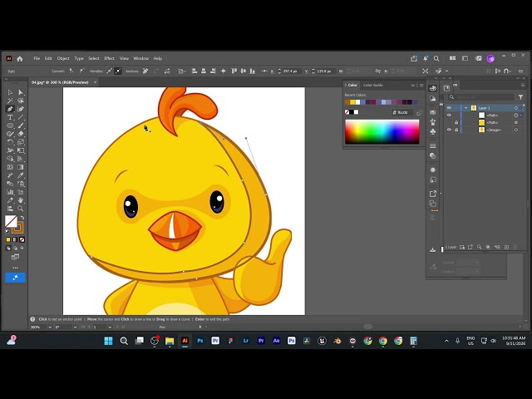This screenshot has height=399, width=532.
Task: Open the zoom level 300% dropdown
Action: point(50,327)
